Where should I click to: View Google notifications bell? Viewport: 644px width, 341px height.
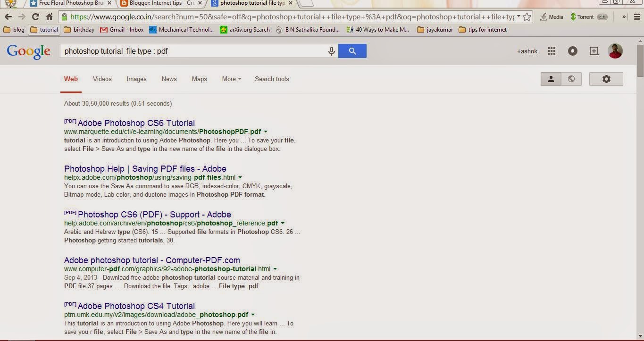coord(573,51)
